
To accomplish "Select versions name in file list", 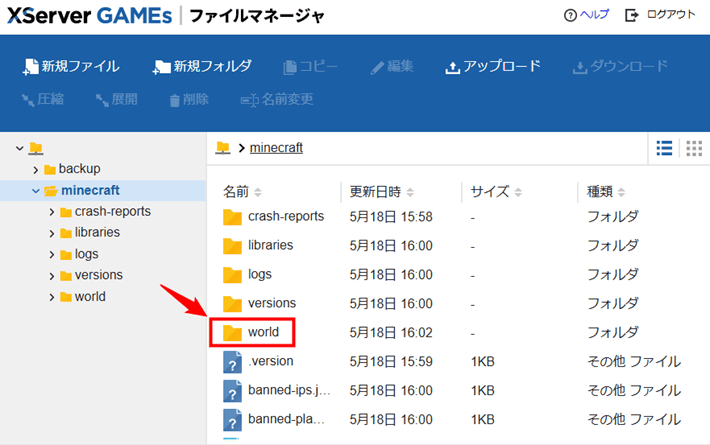I will (x=272, y=303).
